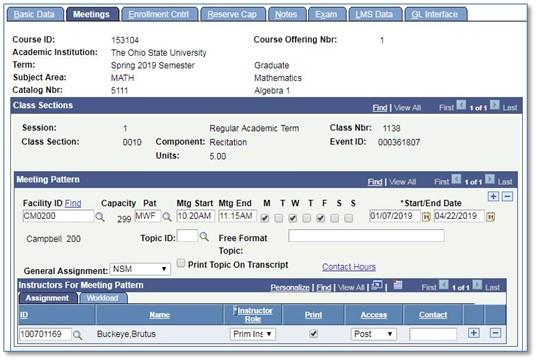This screenshot has height=360, width=536.
Task: Click Find in Instructors header
Action: pos(324,288)
